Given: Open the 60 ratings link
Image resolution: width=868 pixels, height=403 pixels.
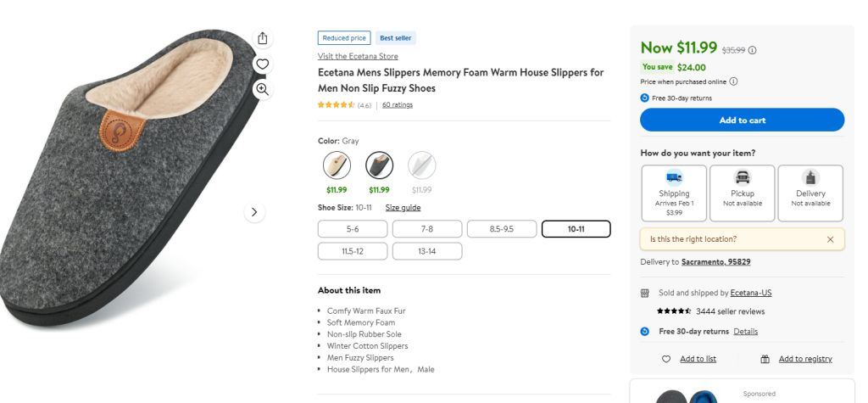Looking at the screenshot, I should pyautogui.click(x=398, y=105).
